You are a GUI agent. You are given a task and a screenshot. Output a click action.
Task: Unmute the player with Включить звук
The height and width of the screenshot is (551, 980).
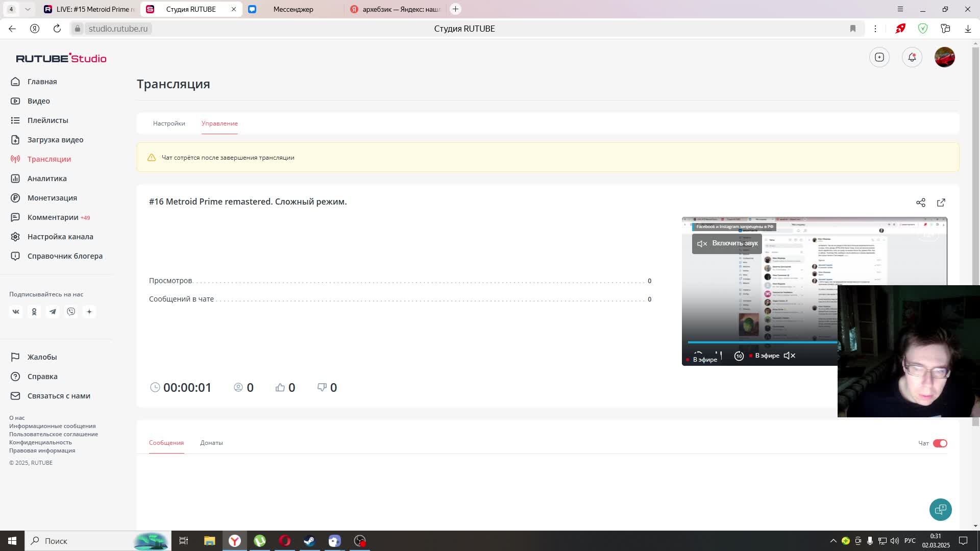(727, 243)
